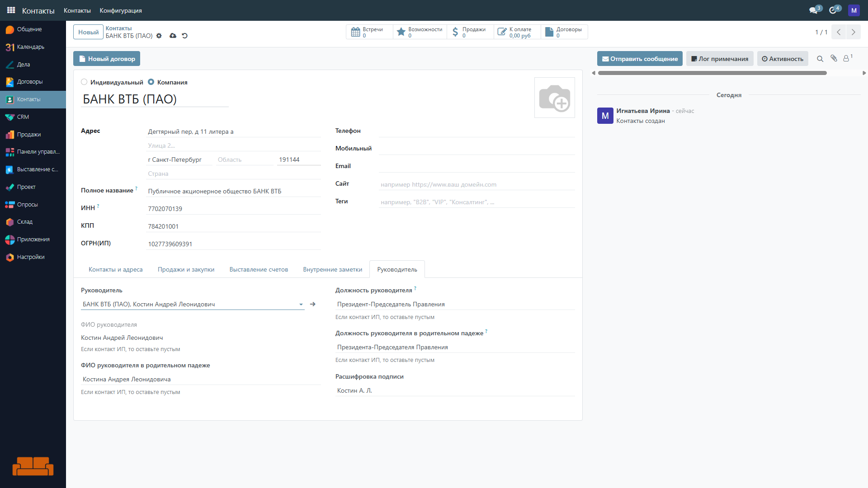Open linked Руководитель record arrow
Viewport: 868px width, 488px height.
click(x=312, y=305)
